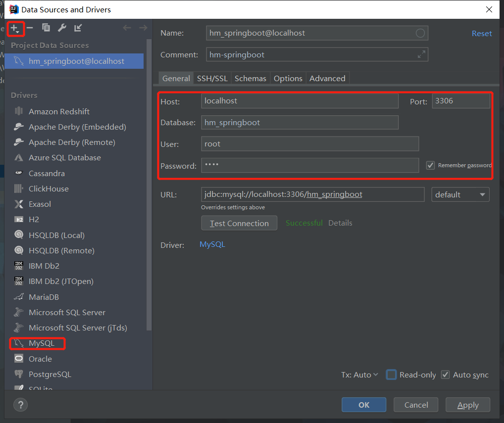Click the MySQL dolphin driver icon
The image size is (504, 423).
[19, 343]
